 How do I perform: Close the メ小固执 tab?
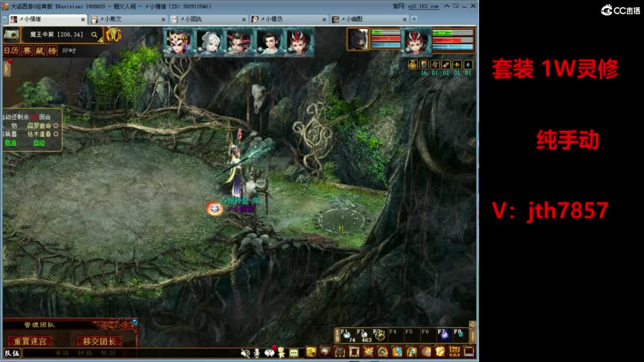point(244,19)
